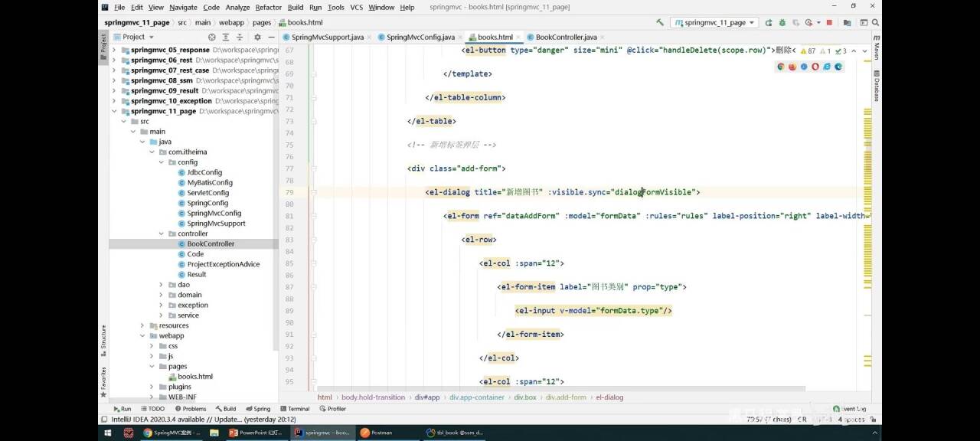Image resolution: width=980 pixels, height=441 pixels.
Task: Click the 87 warnings indicator
Action: (808, 51)
